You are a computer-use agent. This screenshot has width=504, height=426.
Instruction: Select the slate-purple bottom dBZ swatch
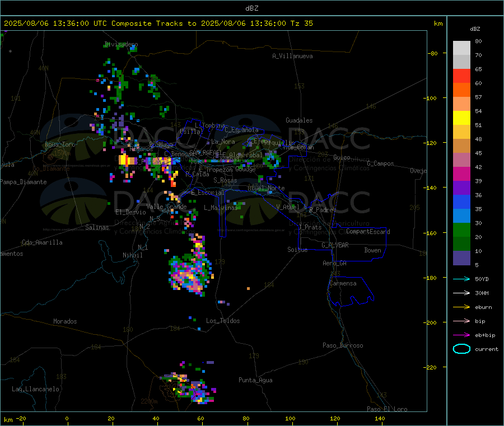click(x=461, y=258)
